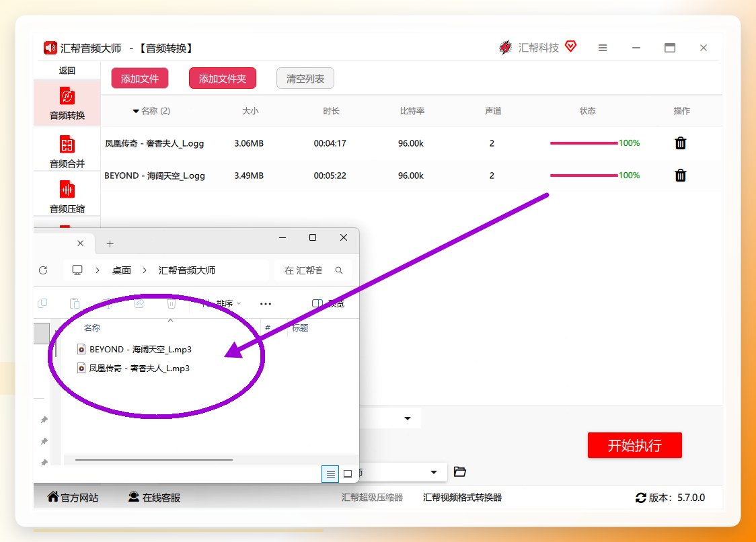This screenshot has height=542, width=756.
Task: Select the BEYOND - 海阔天空_L.ogg file name
Action: click(154, 176)
